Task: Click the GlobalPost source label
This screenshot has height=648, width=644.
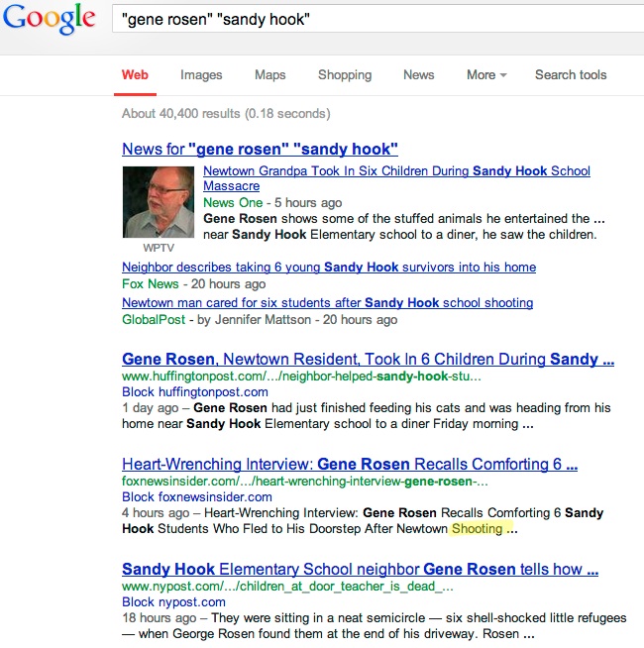Action: point(154,319)
